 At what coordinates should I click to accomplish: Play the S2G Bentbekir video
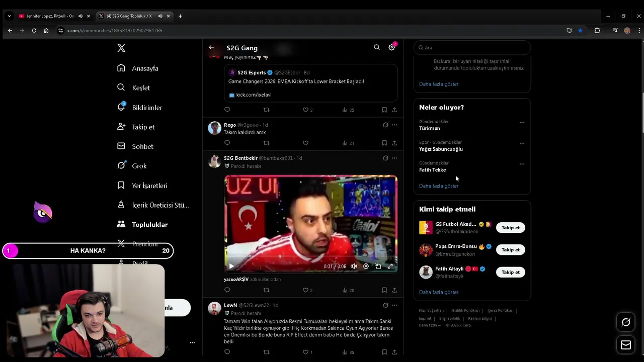[231, 266]
